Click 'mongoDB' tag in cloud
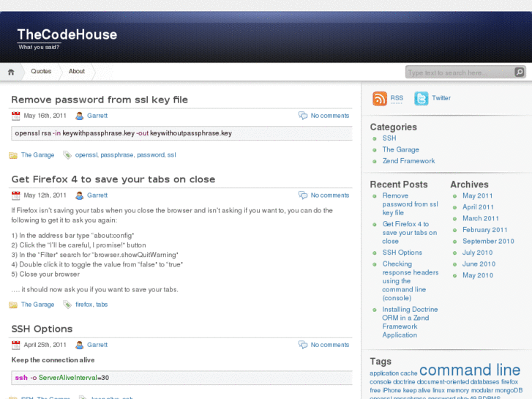The image size is (532, 399). [x=509, y=390]
